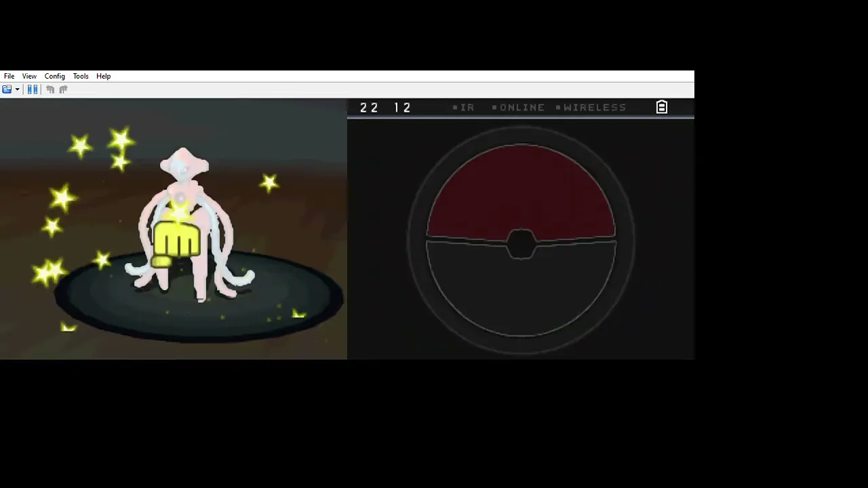Click the yellow fist icon on Deoxys

pyautogui.click(x=176, y=245)
